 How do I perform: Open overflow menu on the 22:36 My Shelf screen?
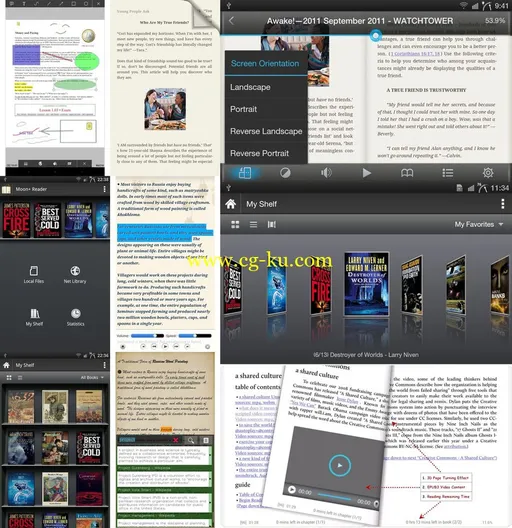click(104, 365)
